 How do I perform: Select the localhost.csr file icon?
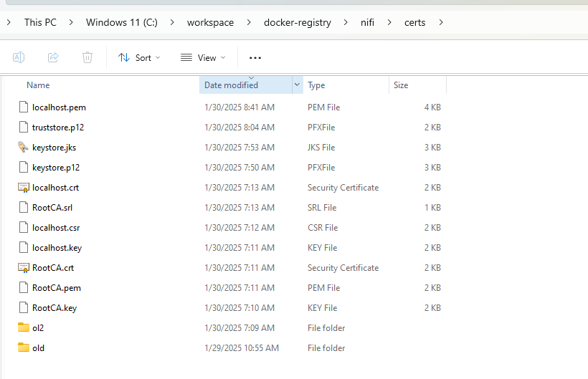[x=23, y=228]
